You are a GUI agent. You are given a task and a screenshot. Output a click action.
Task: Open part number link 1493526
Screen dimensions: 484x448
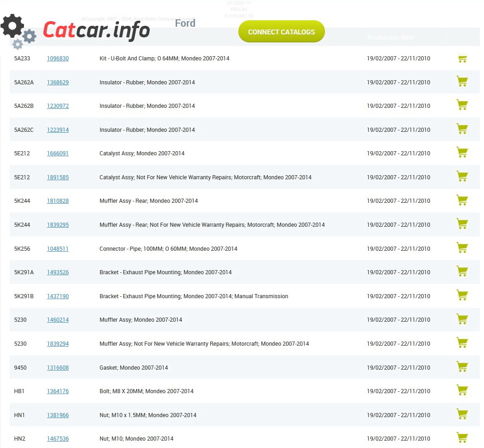coord(58,272)
